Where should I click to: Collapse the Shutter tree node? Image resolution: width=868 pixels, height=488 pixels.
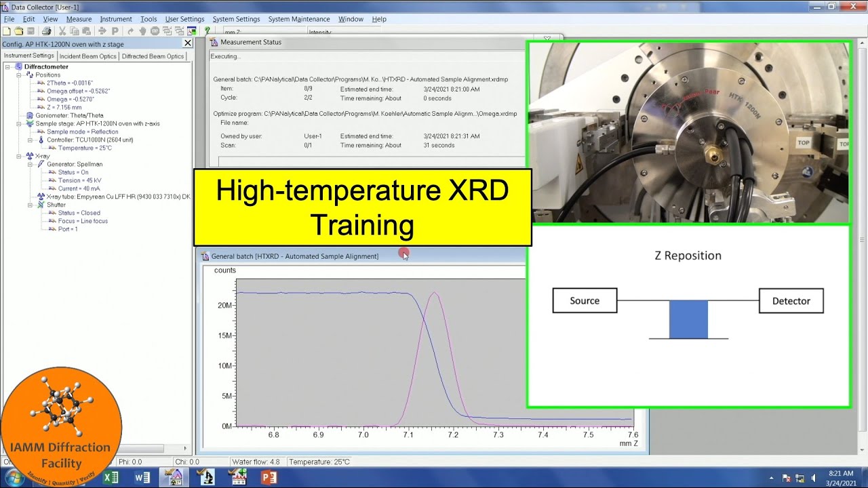tap(30, 205)
